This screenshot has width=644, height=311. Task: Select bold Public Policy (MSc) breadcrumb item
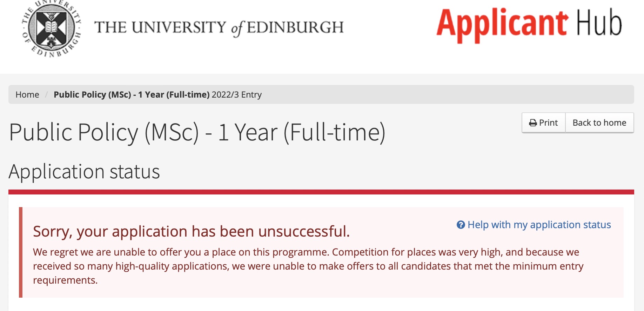(131, 95)
